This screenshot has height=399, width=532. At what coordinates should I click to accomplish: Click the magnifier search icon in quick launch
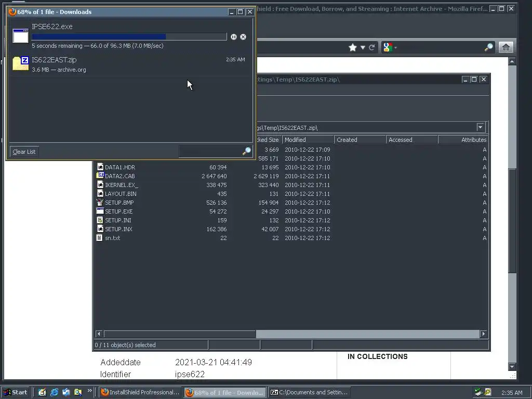point(78,392)
